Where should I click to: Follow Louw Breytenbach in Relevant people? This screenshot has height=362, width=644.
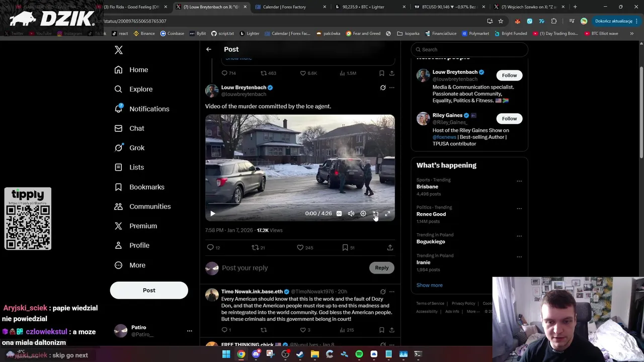pyautogui.click(x=509, y=75)
